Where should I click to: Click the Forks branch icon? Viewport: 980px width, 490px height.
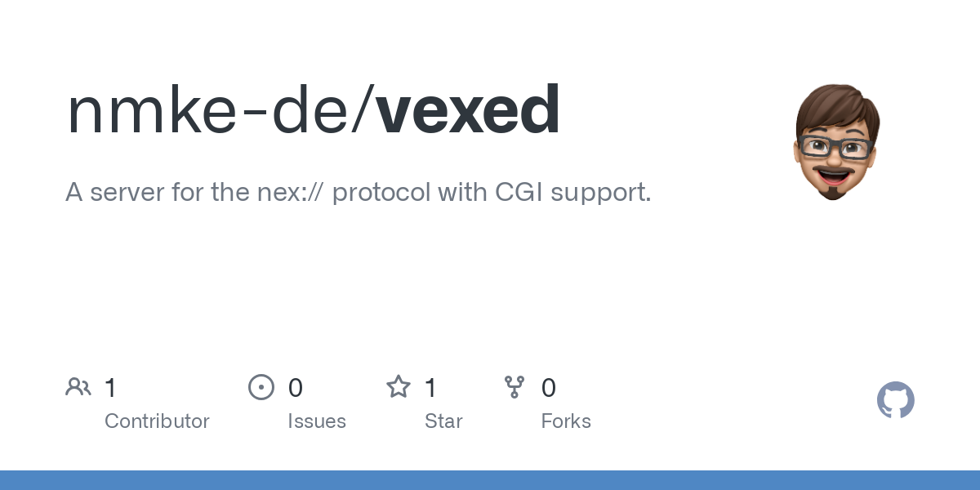click(514, 387)
